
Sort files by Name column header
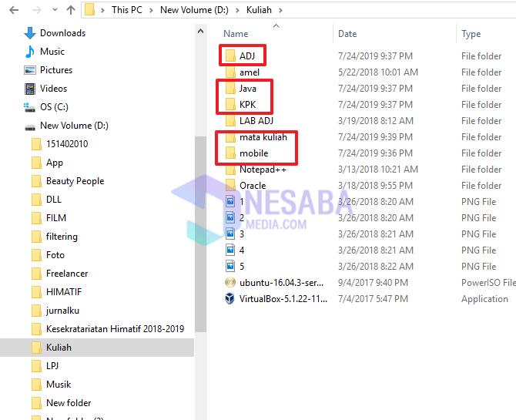tap(236, 34)
